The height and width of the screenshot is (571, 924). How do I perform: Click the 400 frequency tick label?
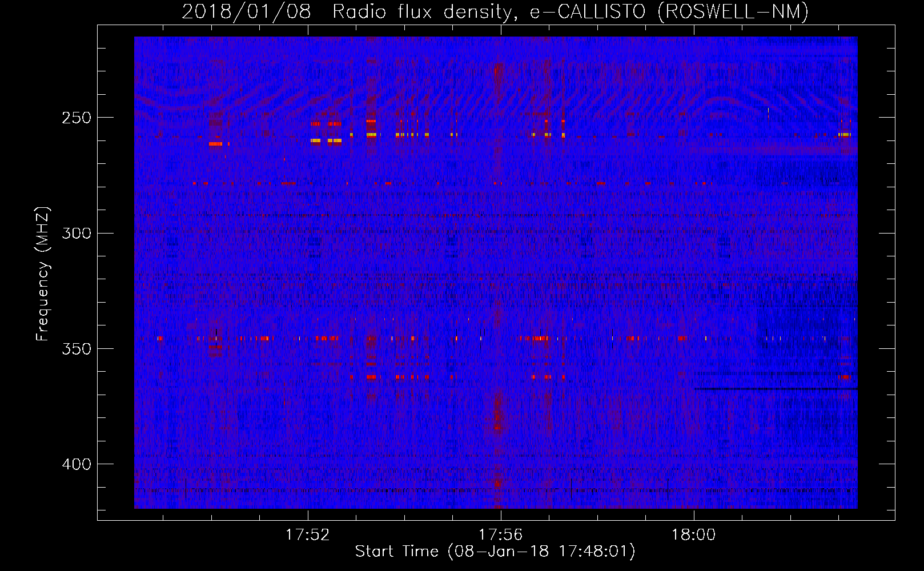click(77, 464)
